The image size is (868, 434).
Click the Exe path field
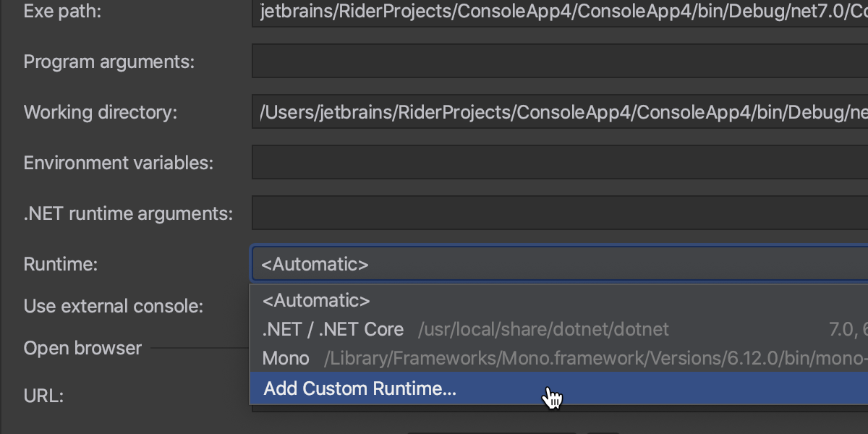pyautogui.click(x=558, y=12)
